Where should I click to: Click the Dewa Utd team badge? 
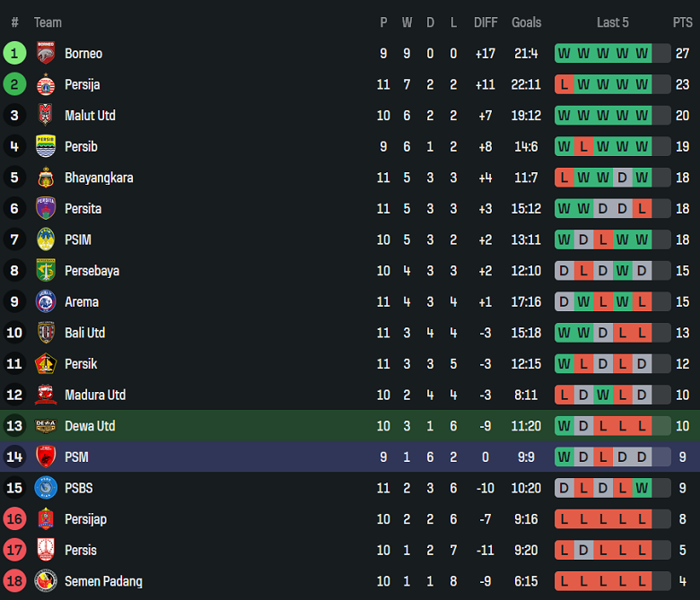(46, 426)
